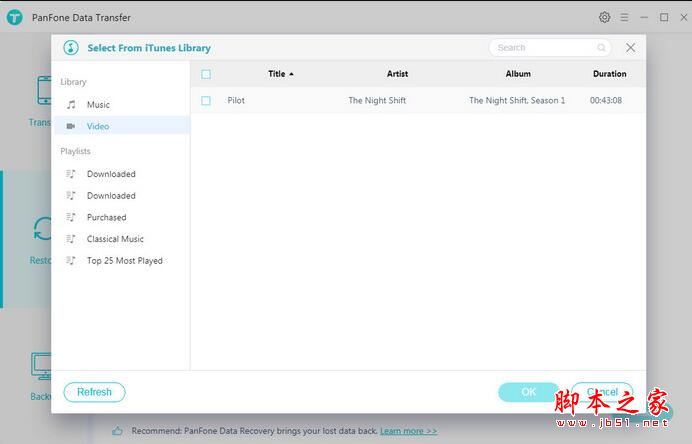Click the Duration column header

coord(609,74)
